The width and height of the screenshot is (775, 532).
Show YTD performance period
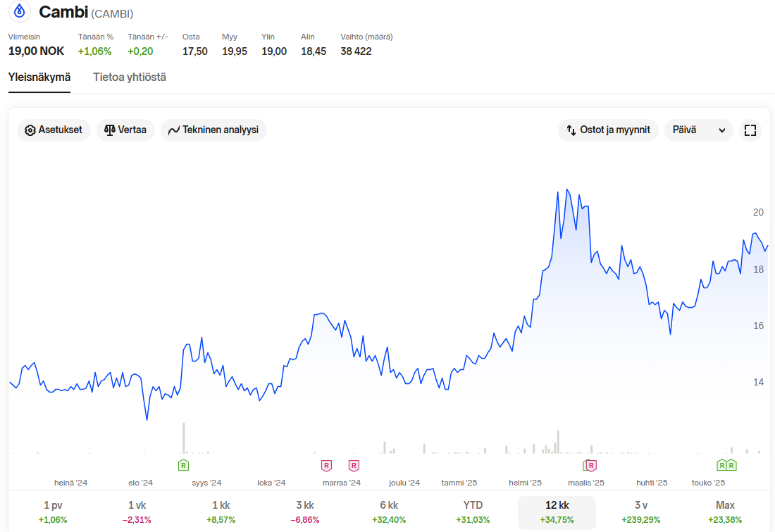pyautogui.click(x=473, y=512)
